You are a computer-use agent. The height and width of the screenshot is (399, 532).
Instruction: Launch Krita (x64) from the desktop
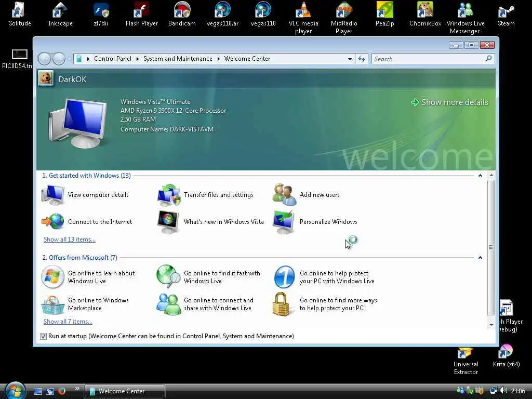point(506,356)
